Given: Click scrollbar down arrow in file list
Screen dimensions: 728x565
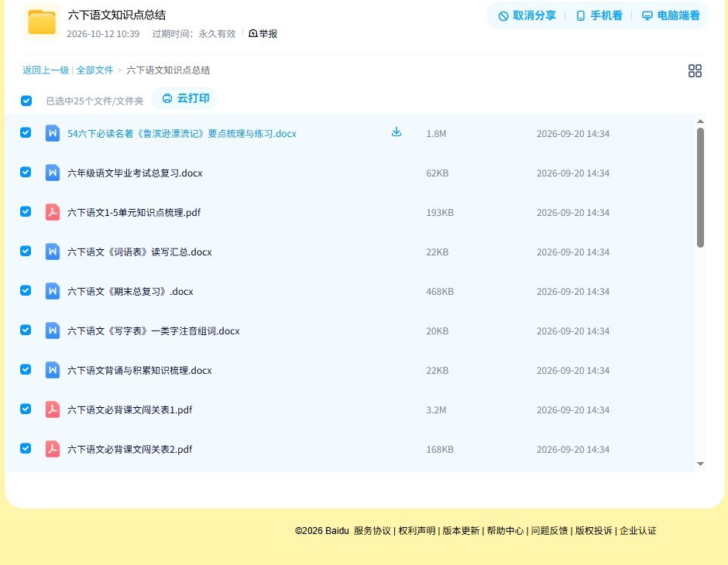Looking at the screenshot, I should [x=701, y=464].
